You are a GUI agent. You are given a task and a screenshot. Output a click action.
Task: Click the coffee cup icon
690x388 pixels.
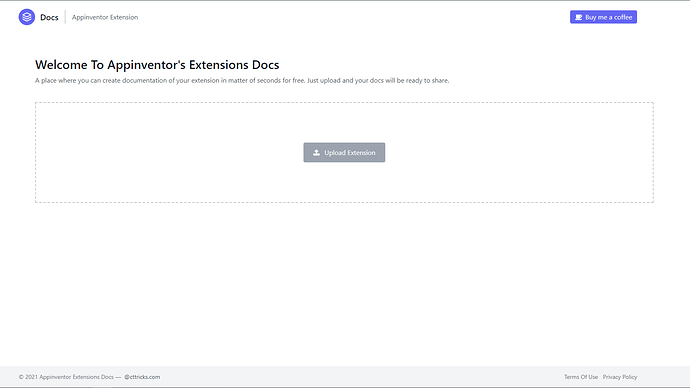click(x=579, y=17)
